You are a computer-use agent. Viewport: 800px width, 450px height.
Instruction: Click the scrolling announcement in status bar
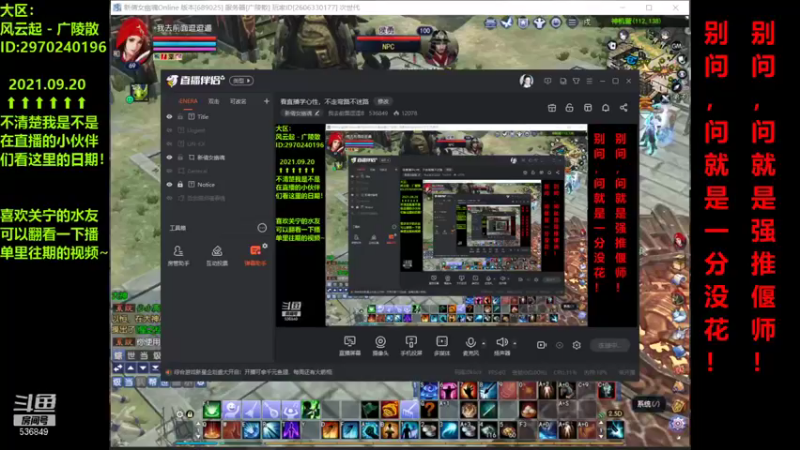[253, 372]
